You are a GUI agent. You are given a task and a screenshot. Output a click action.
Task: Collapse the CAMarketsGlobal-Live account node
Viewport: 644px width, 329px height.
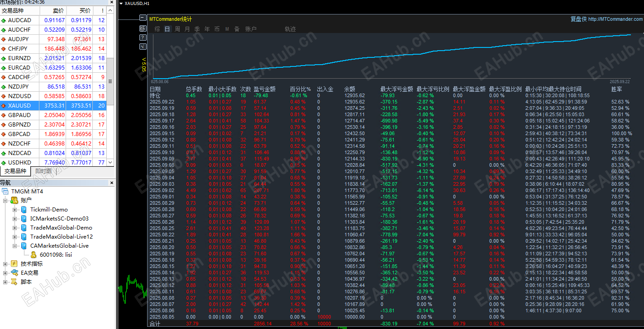15,245
